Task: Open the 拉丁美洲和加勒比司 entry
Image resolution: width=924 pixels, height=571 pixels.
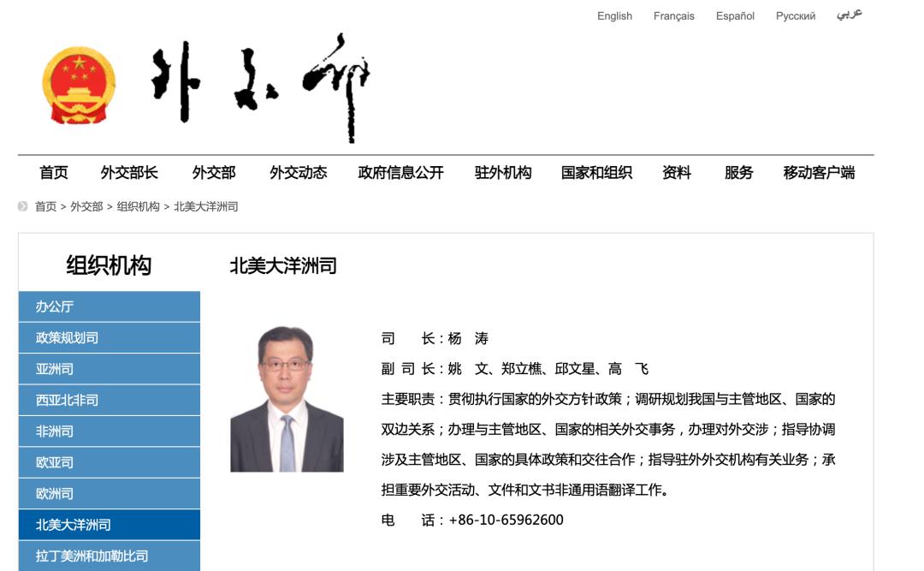Action: [109, 555]
